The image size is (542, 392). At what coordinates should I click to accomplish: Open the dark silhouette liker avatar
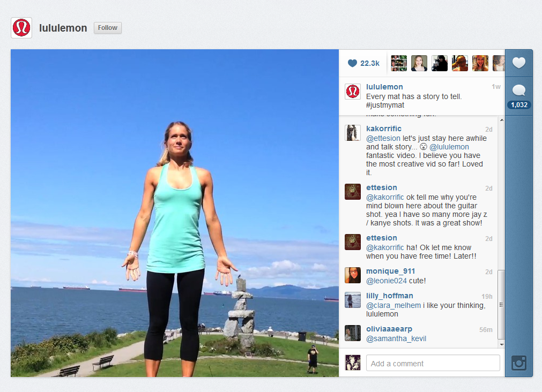(x=440, y=63)
